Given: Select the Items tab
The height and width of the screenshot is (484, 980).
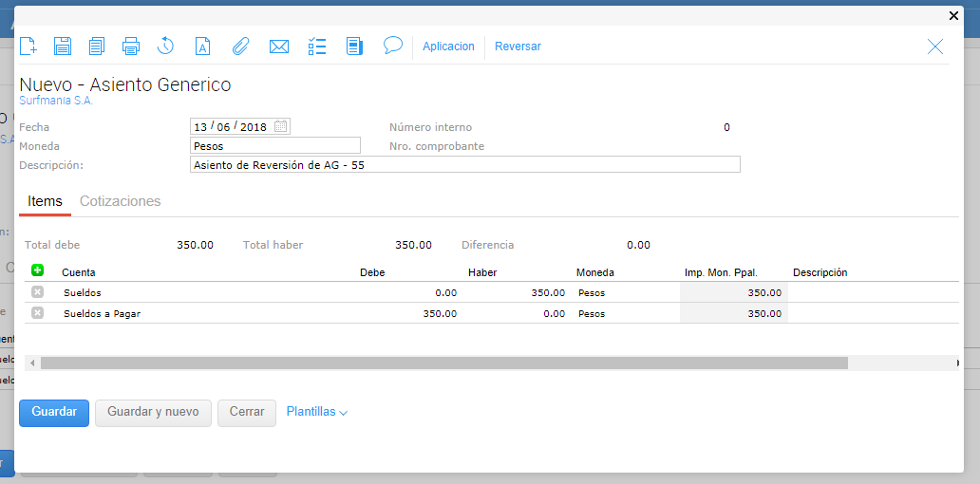Looking at the screenshot, I should (x=45, y=201).
